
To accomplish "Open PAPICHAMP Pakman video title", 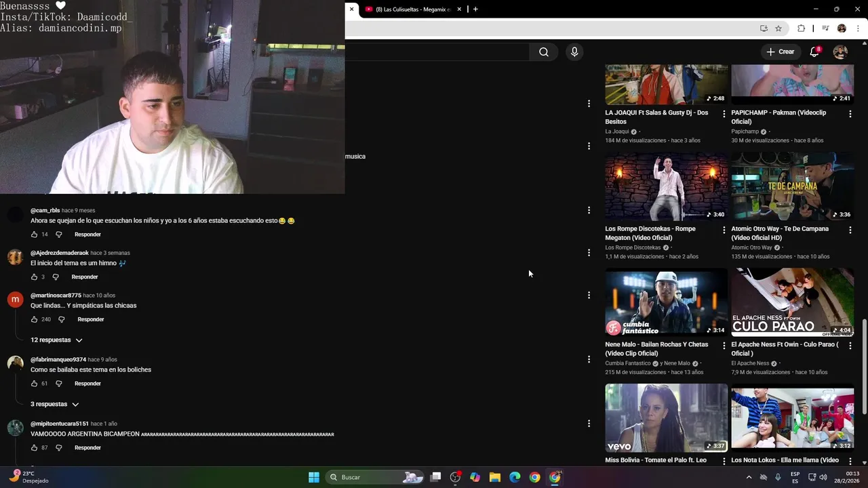I will tap(778, 117).
